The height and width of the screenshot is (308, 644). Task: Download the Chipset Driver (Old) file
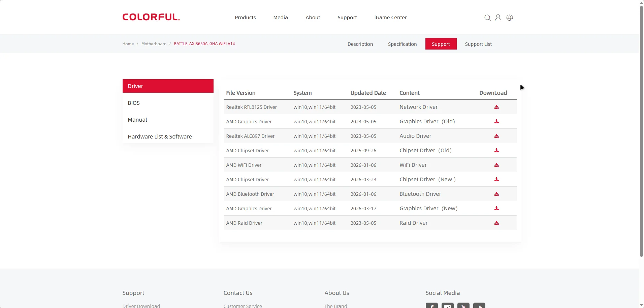[496, 151]
